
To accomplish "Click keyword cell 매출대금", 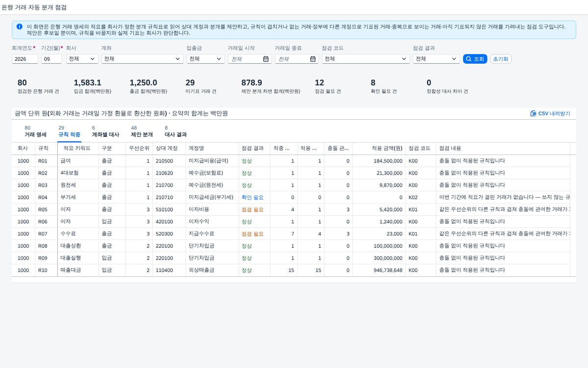I will click(x=71, y=270).
